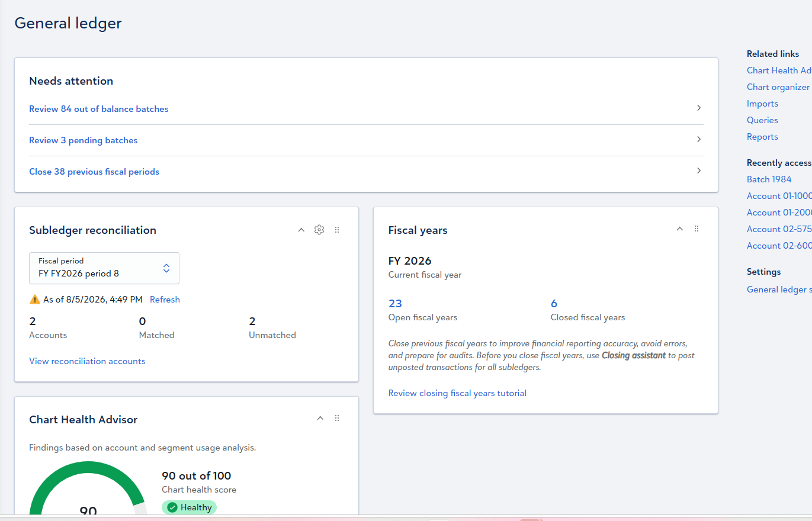Image resolution: width=812 pixels, height=521 pixels.
Task: Open View reconciliation accounts link
Action: (87, 361)
